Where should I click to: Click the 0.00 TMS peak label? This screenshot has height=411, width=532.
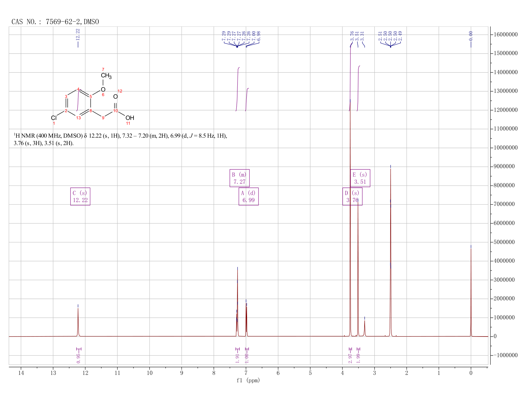pos(471,35)
